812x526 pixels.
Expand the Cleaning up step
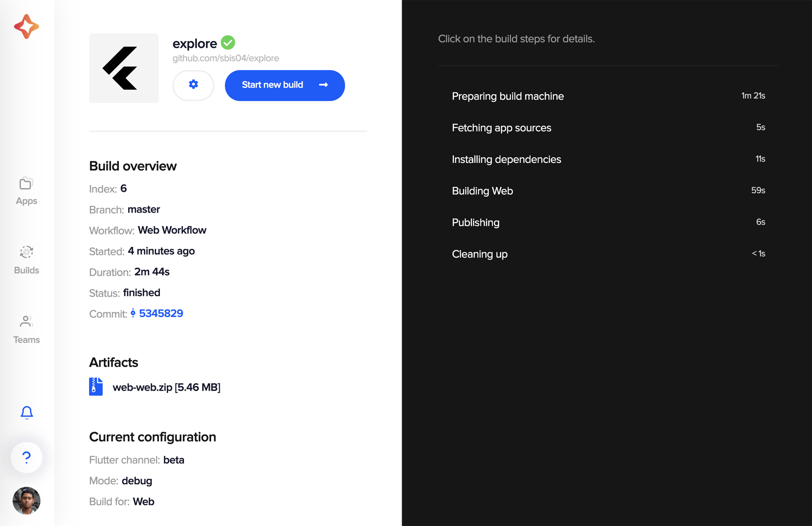pyautogui.click(x=608, y=254)
